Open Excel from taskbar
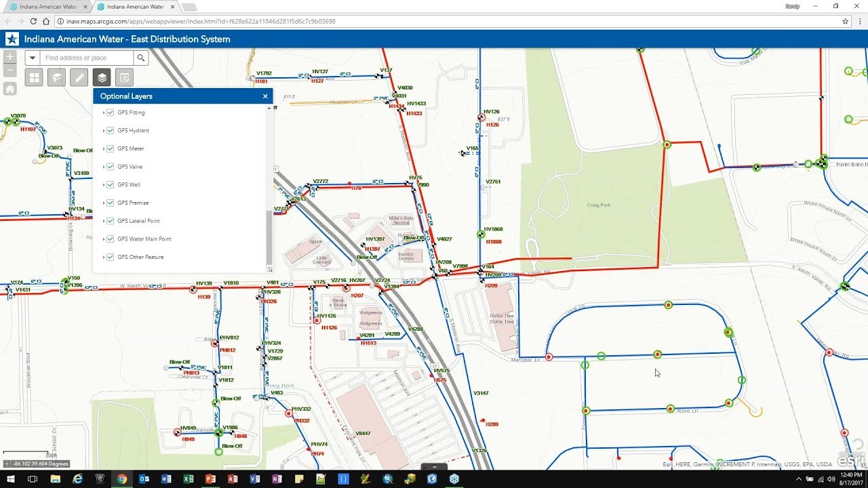This screenshot has width=868, height=488. (x=189, y=479)
